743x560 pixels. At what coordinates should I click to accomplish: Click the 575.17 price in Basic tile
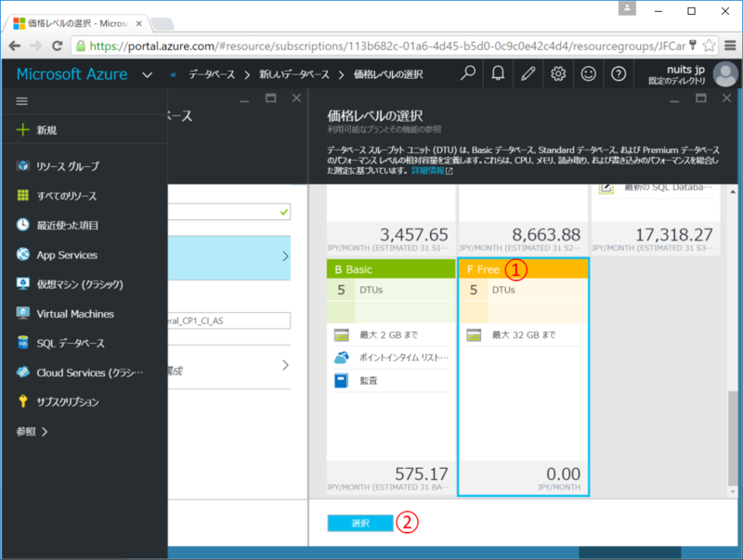[x=422, y=474]
